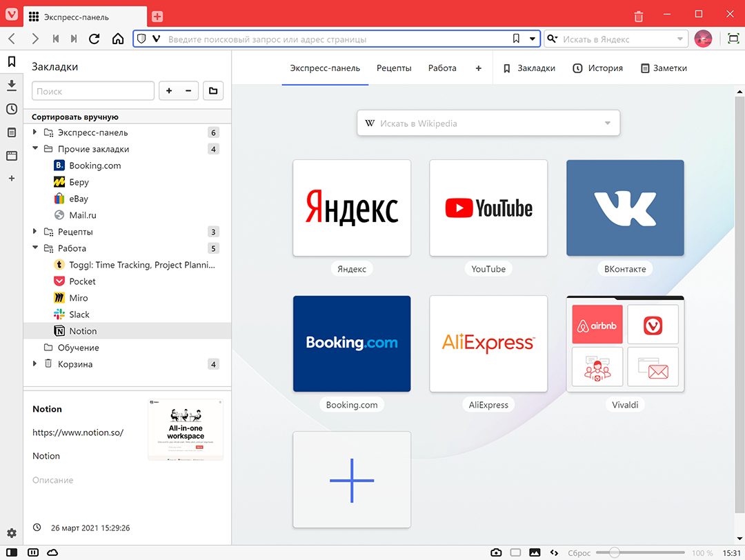745x560 pixels.
Task: Toggle the side panel visibility
Action: click(x=12, y=552)
